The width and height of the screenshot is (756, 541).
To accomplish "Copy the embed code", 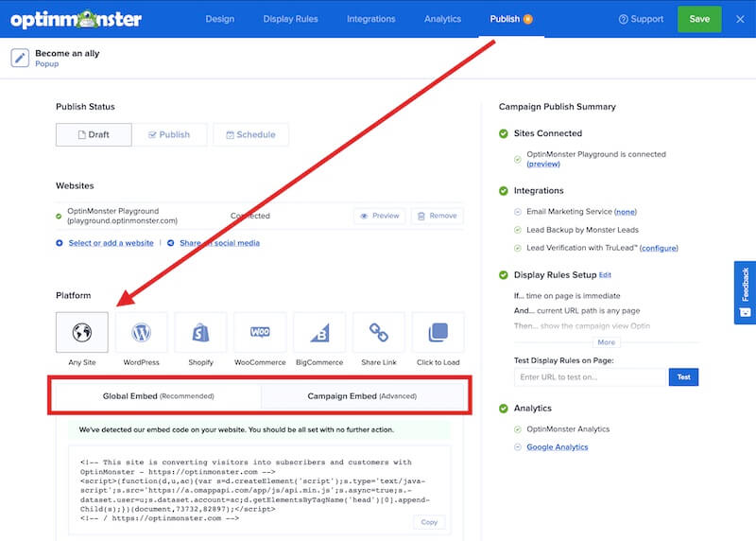I will 429,522.
